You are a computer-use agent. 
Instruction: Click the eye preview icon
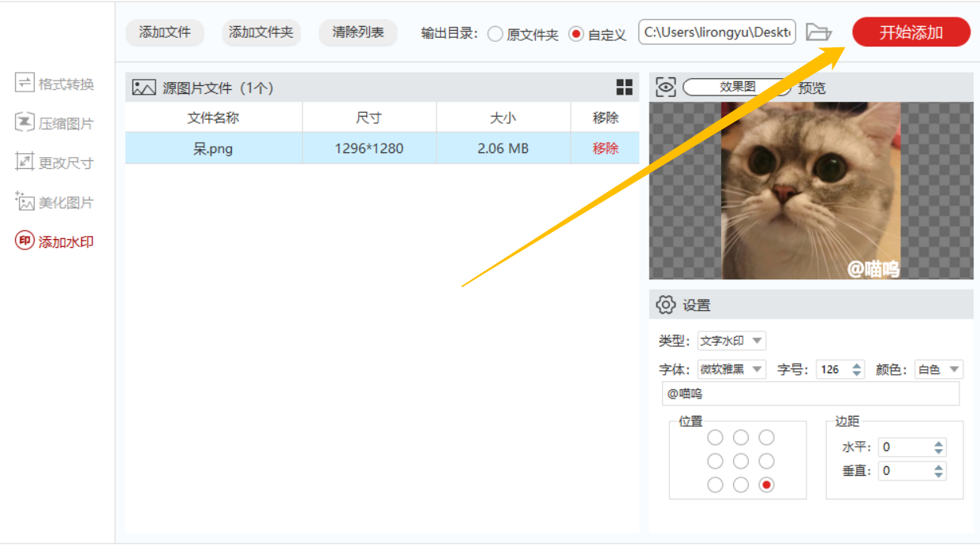[x=666, y=88]
